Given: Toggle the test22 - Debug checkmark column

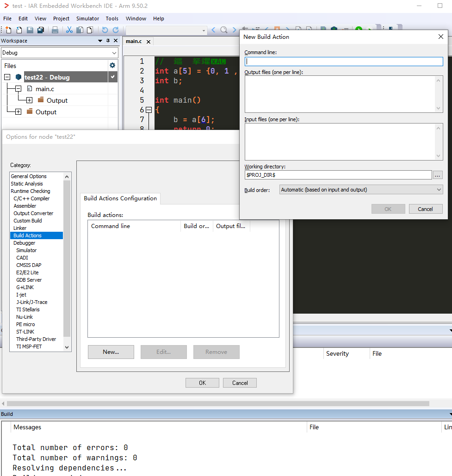Looking at the screenshot, I should click(x=112, y=77).
